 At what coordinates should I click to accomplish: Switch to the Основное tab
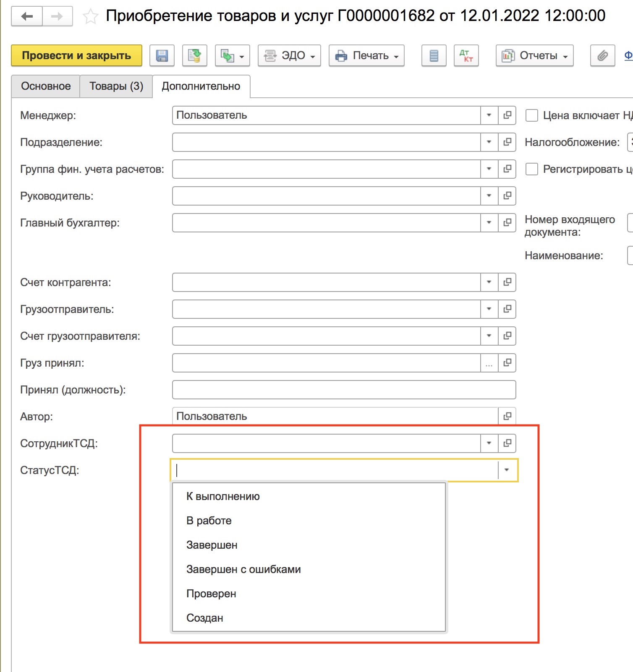pos(46,86)
